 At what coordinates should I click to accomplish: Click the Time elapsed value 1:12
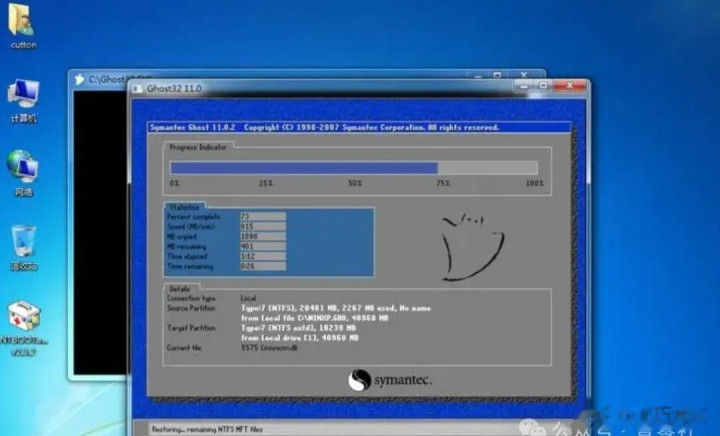coord(263,256)
